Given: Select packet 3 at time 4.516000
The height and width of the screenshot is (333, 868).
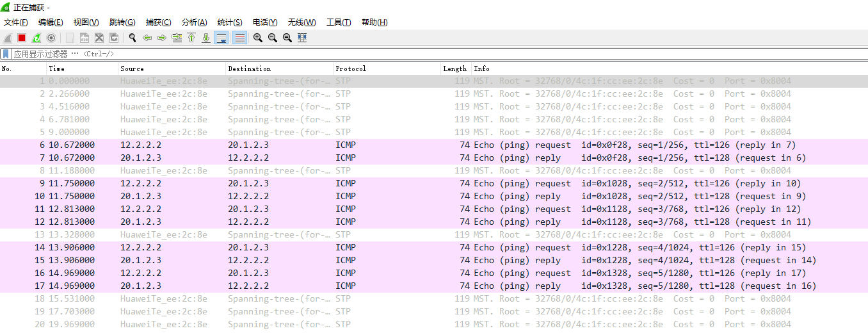Looking at the screenshot, I should (434, 107).
